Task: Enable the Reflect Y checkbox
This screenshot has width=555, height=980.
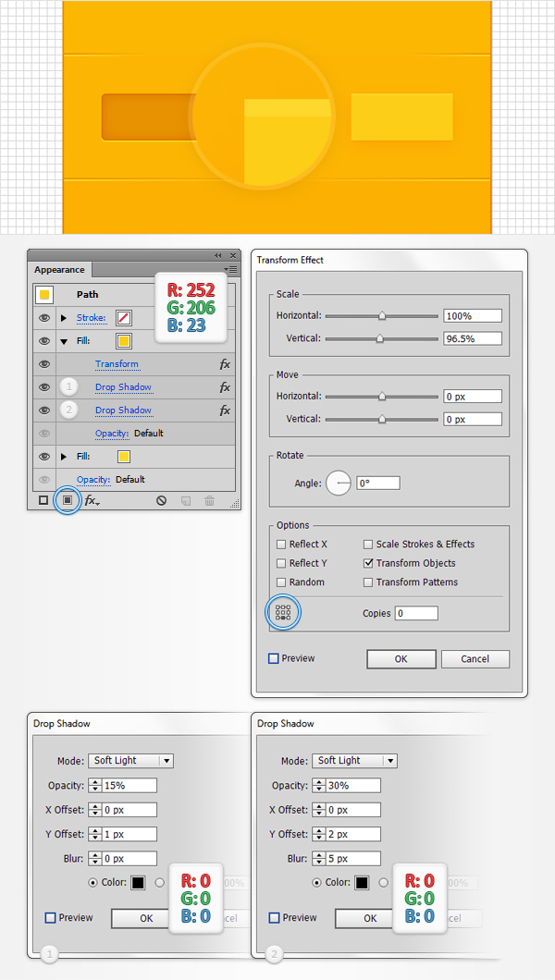Action: 281,563
